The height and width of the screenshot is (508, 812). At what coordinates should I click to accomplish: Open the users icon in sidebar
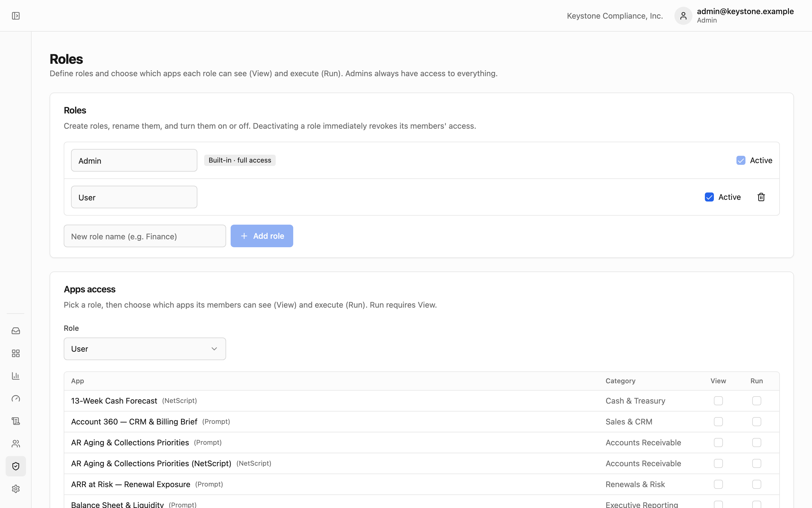click(16, 444)
